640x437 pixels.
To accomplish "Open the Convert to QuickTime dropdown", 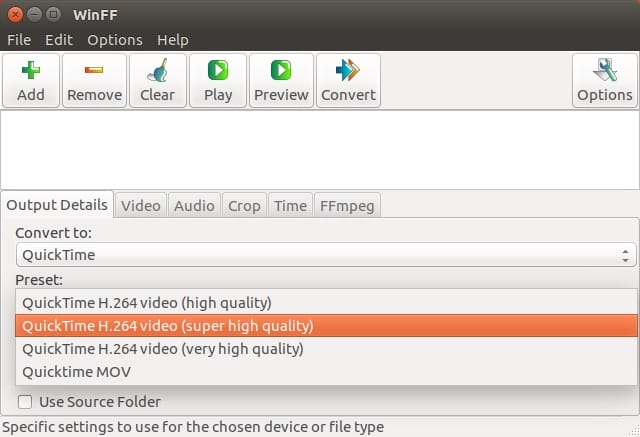I will 326,255.
